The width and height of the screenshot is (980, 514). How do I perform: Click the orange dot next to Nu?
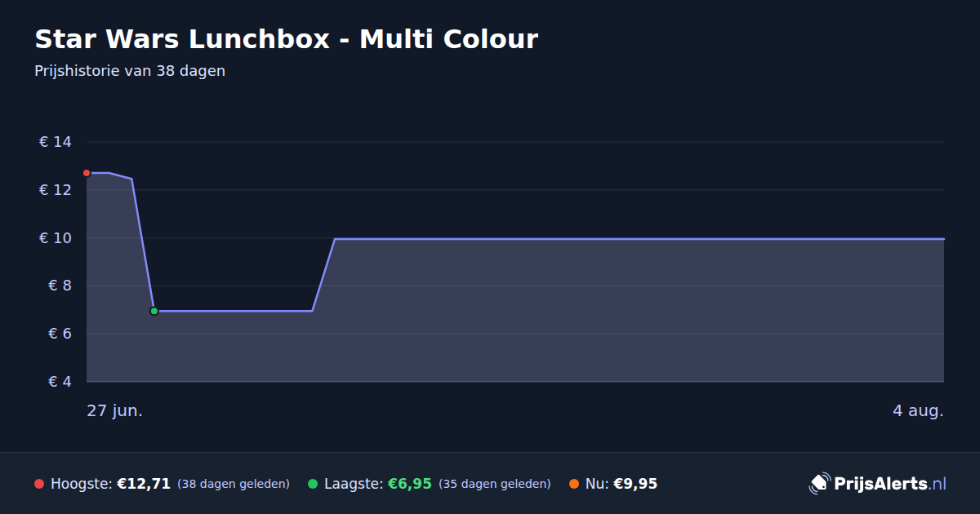(x=574, y=484)
